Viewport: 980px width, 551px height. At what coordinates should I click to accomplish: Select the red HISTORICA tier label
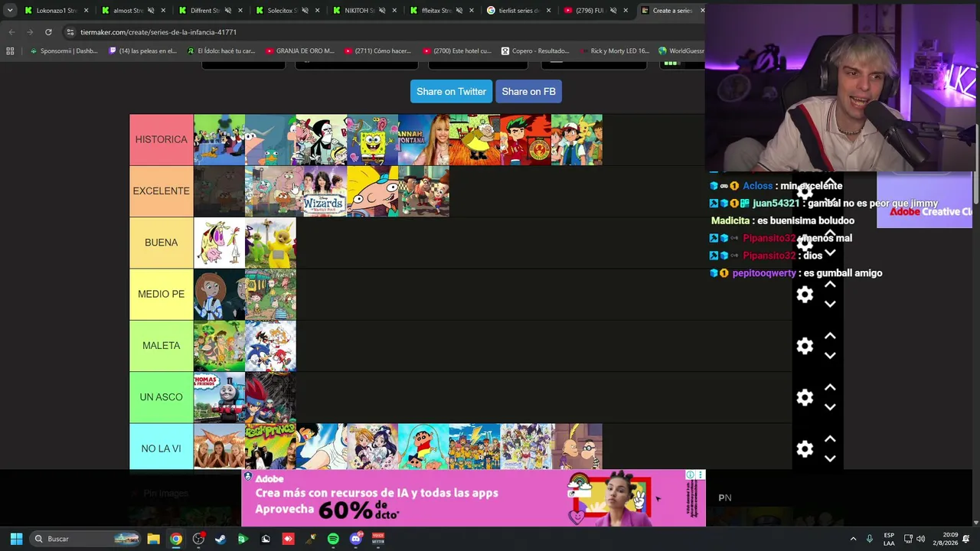tap(161, 139)
